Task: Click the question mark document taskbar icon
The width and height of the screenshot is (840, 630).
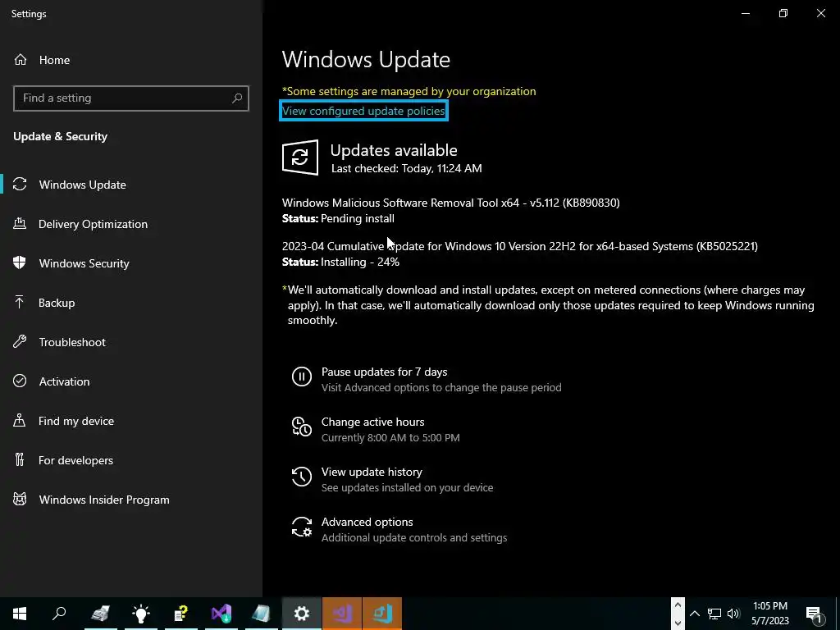Action: coord(181,614)
